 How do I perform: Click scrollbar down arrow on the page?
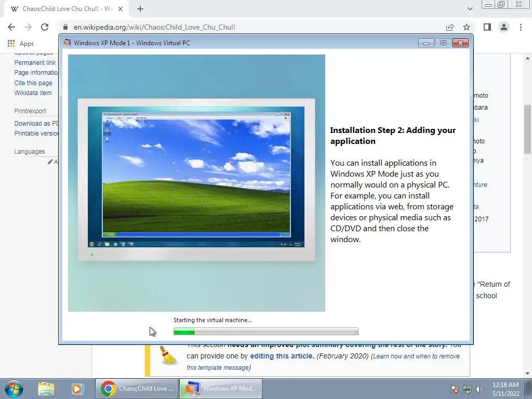(528, 373)
